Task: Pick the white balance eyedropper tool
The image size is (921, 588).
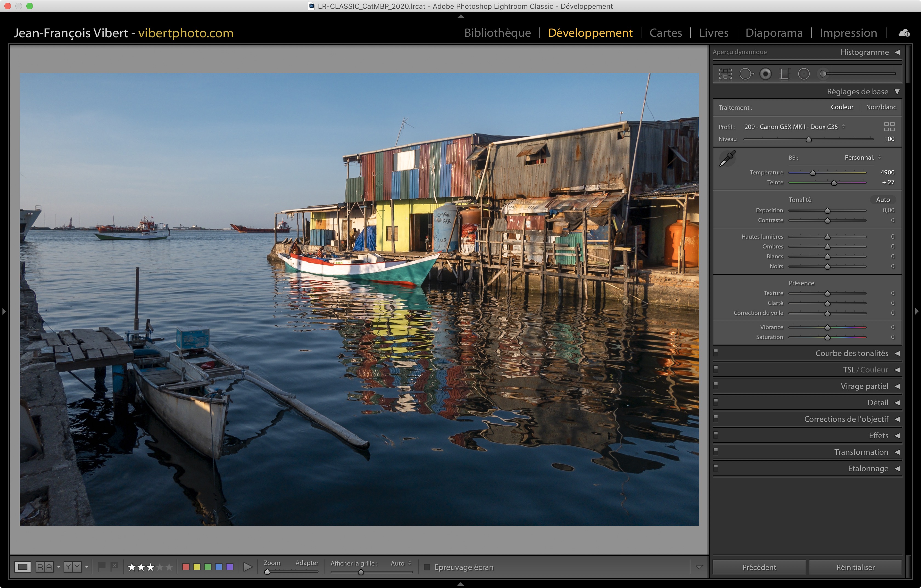Action: tap(727, 158)
